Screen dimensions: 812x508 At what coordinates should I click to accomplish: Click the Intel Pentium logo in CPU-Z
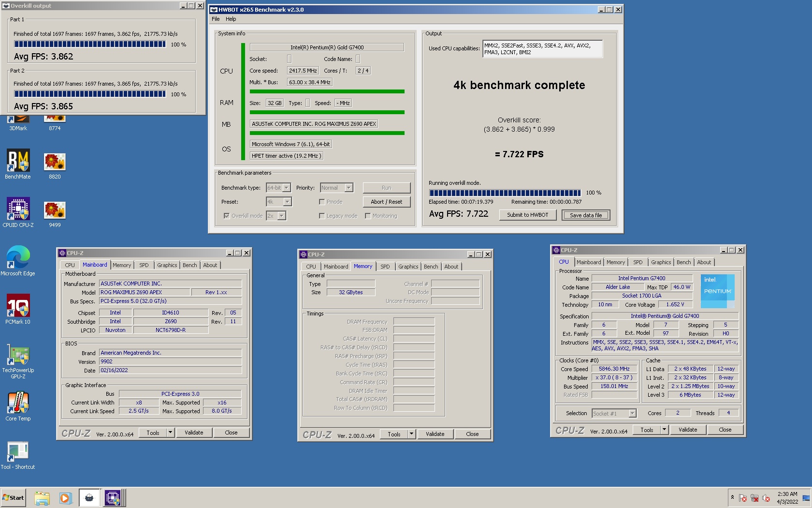pos(717,291)
